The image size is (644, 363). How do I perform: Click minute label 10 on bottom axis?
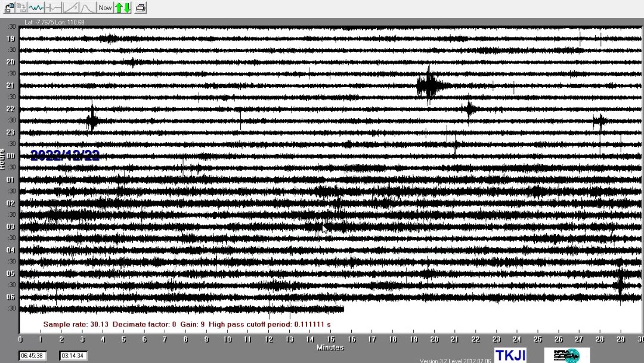(227, 339)
